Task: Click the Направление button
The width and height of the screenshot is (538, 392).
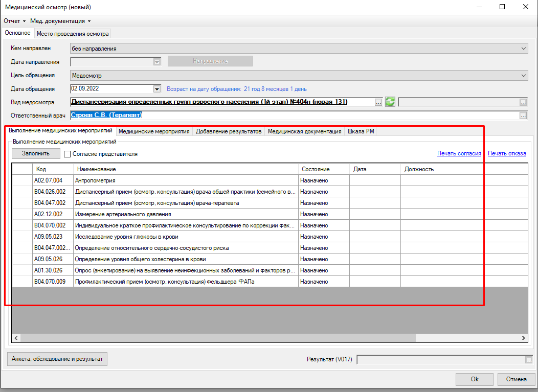Action: point(210,61)
